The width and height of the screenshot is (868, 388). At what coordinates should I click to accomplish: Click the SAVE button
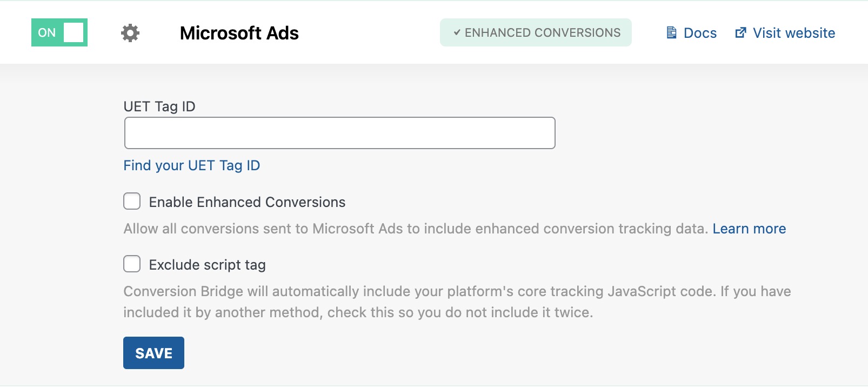tap(153, 352)
